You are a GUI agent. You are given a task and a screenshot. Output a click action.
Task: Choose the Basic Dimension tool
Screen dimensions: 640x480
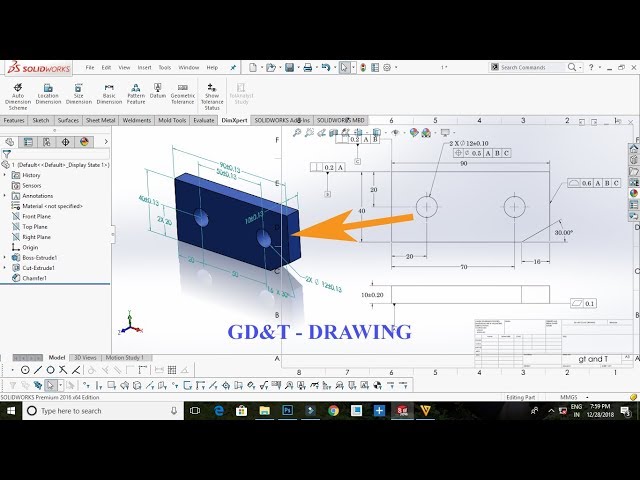(x=109, y=93)
